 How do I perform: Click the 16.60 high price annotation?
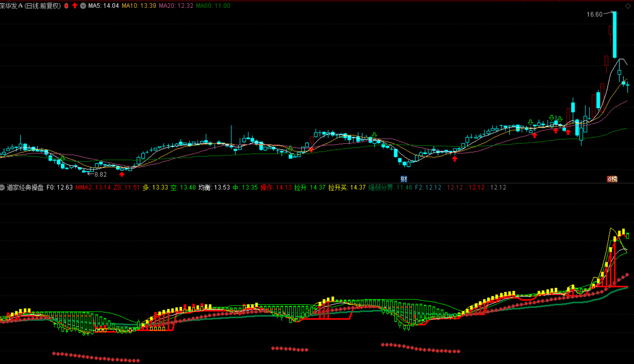(x=594, y=14)
